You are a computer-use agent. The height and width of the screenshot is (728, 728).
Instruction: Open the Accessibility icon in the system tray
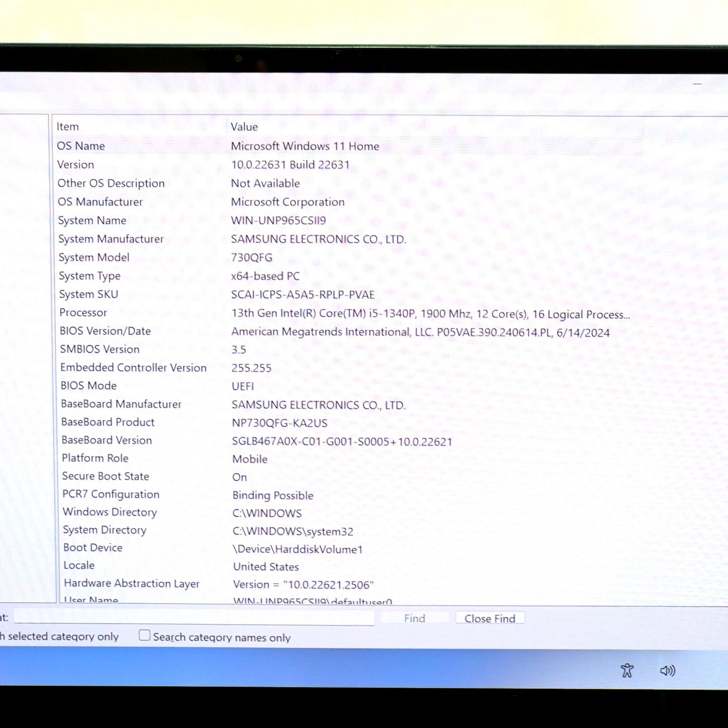coord(627,671)
